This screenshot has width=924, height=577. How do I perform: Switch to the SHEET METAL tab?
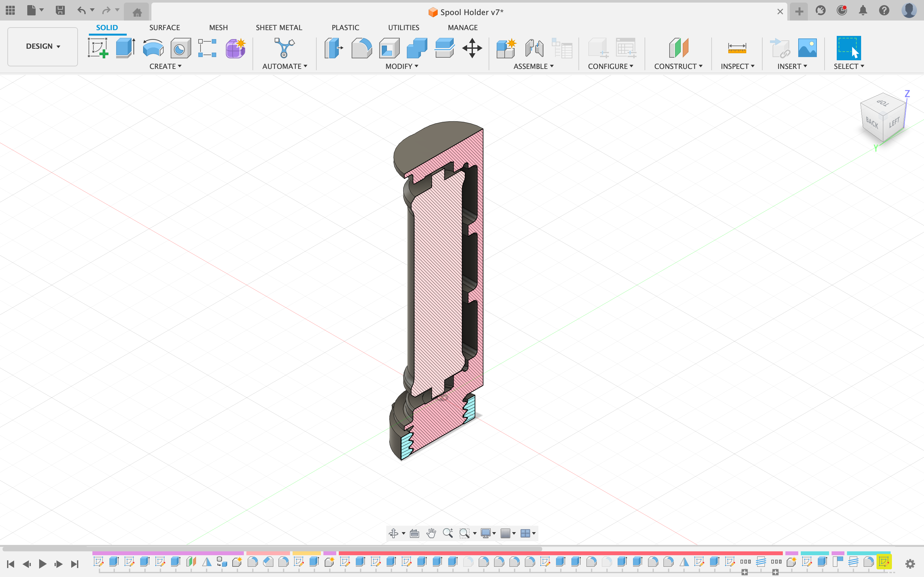(279, 28)
